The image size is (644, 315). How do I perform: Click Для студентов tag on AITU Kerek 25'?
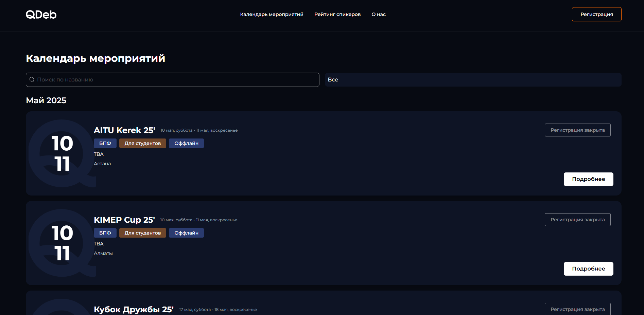click(143, 143)
